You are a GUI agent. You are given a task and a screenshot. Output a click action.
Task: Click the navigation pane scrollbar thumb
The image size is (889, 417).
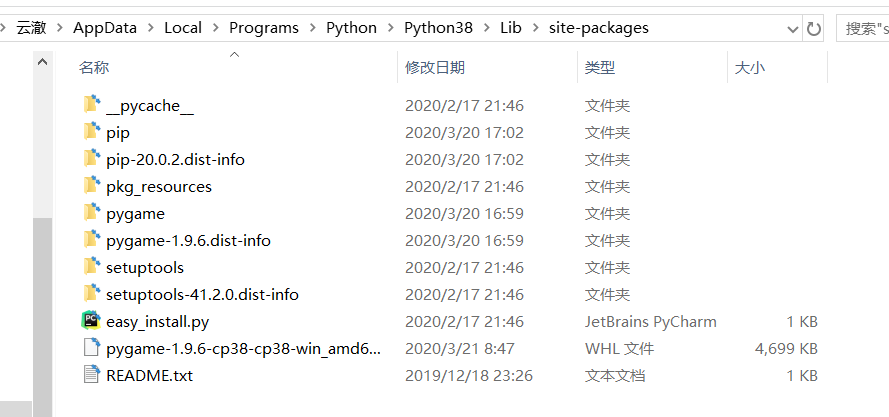pos(43,317)
